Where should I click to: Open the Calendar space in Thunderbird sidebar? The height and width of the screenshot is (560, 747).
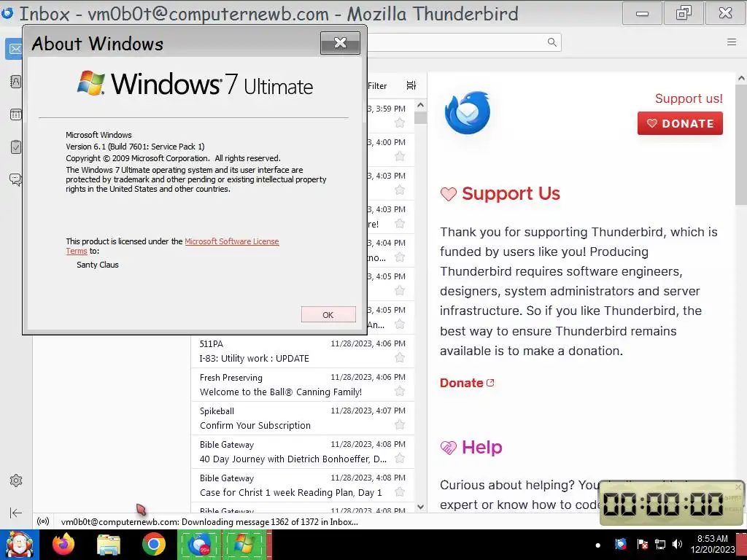(x=16, y=114)
